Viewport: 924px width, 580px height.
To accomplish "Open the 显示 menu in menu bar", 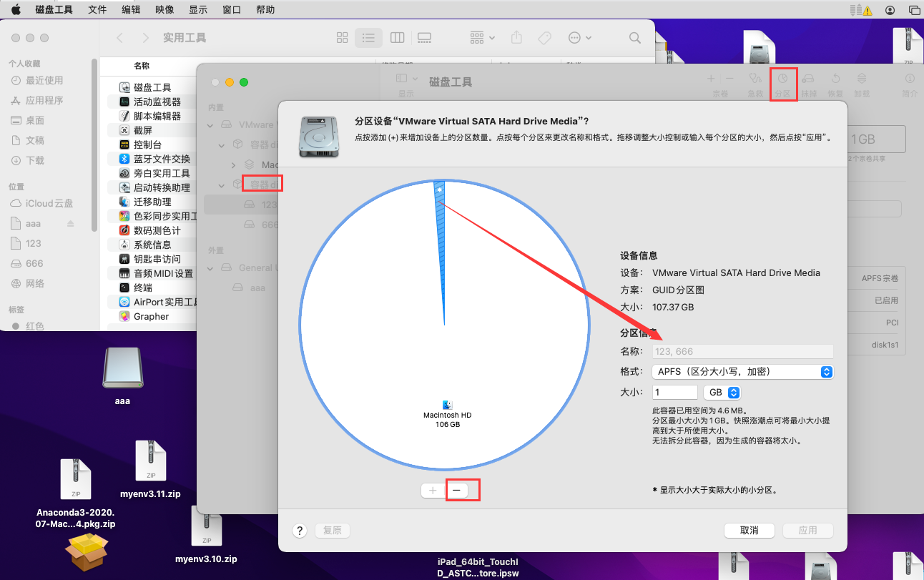I will (198, 10).
